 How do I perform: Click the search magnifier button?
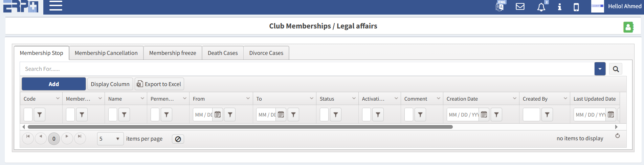coord(616,69)
